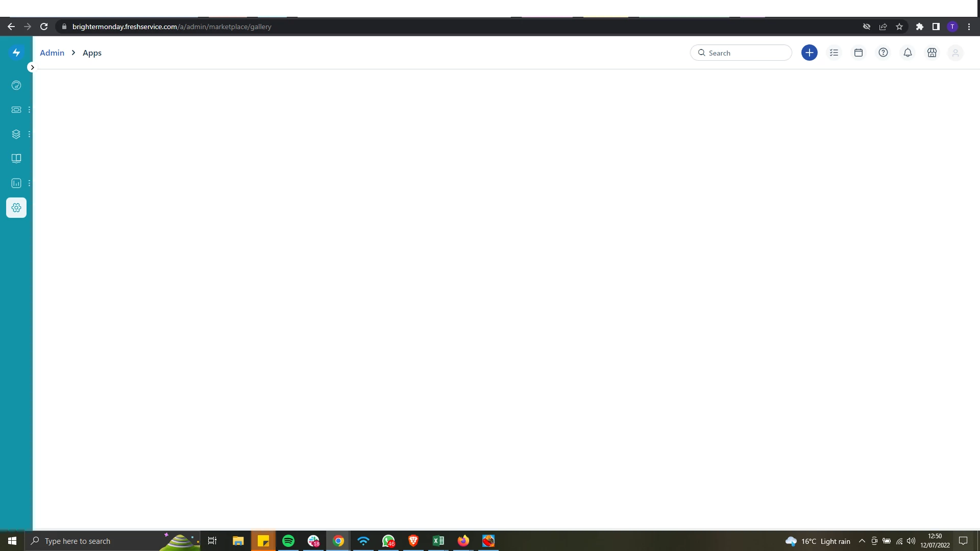
Task: Open the blue Wi-Fi symbol app in the taskbar
Action: (x=363, y=541)
